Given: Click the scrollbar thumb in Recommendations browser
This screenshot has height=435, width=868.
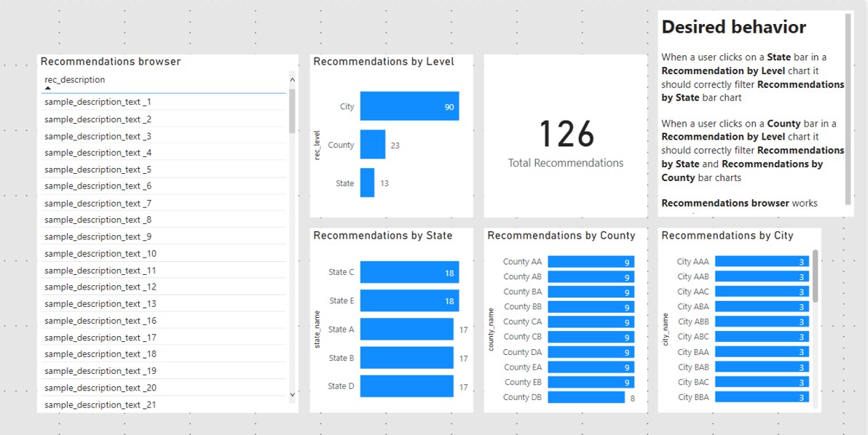Looking at the screenshot, I should [x=292, y=111].
